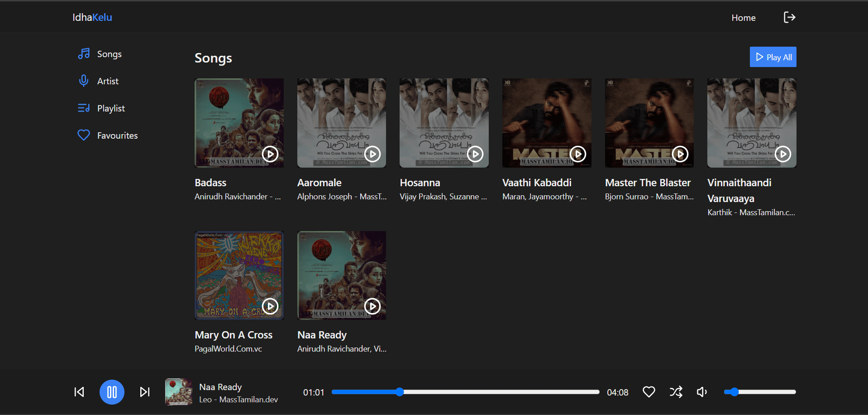Click the Naa Ready album thumbnail in the player

[178, 391]
